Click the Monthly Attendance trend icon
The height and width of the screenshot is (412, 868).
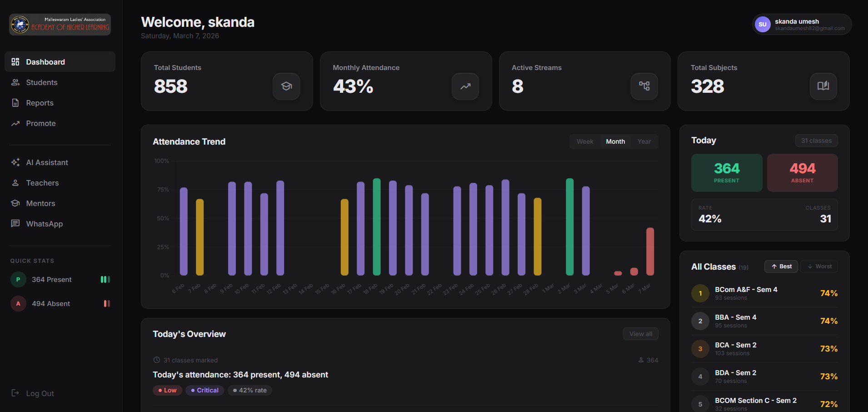point(465,86)
